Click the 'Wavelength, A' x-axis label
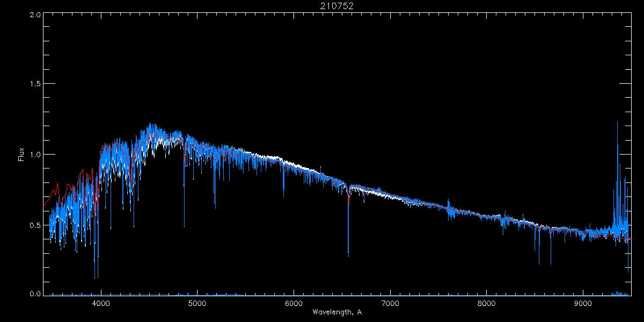The image size is (644, 322). point(337,312)
